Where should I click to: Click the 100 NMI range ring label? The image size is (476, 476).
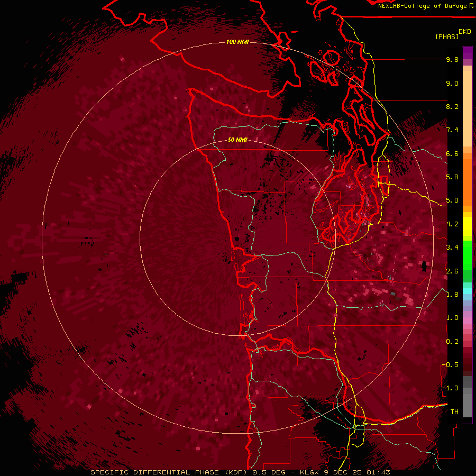point(237,42)
